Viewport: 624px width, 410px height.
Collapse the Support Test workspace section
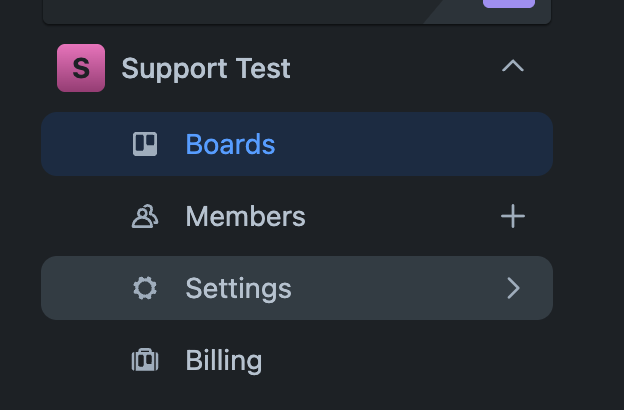point(512,67)
